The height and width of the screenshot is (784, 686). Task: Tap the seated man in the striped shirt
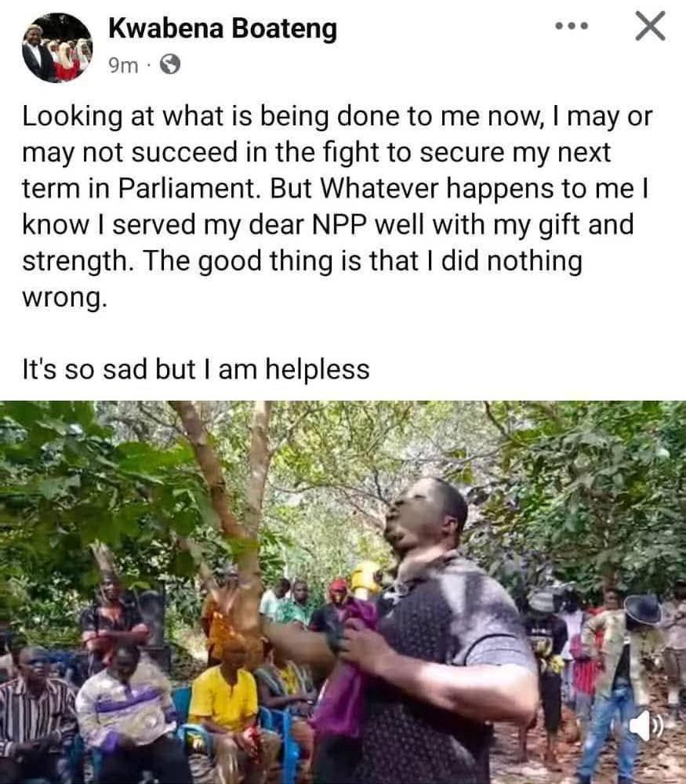[x=36, y=715]
